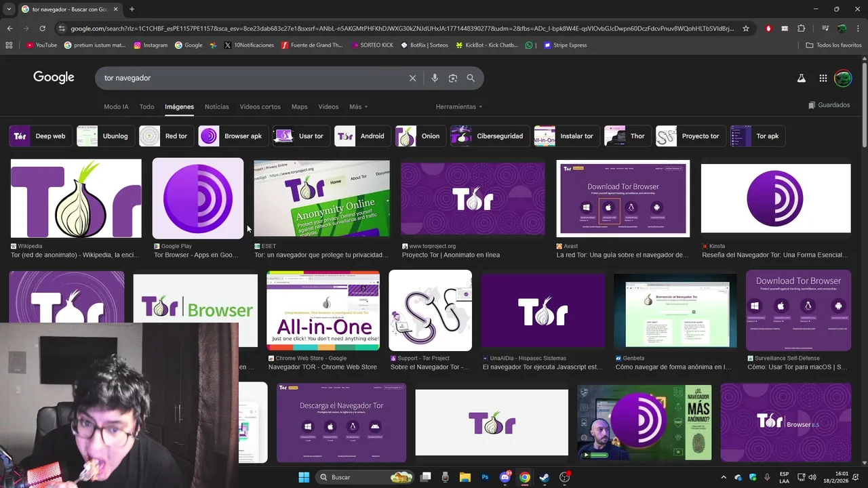Select the Imágenes tab

pos(179,107)
